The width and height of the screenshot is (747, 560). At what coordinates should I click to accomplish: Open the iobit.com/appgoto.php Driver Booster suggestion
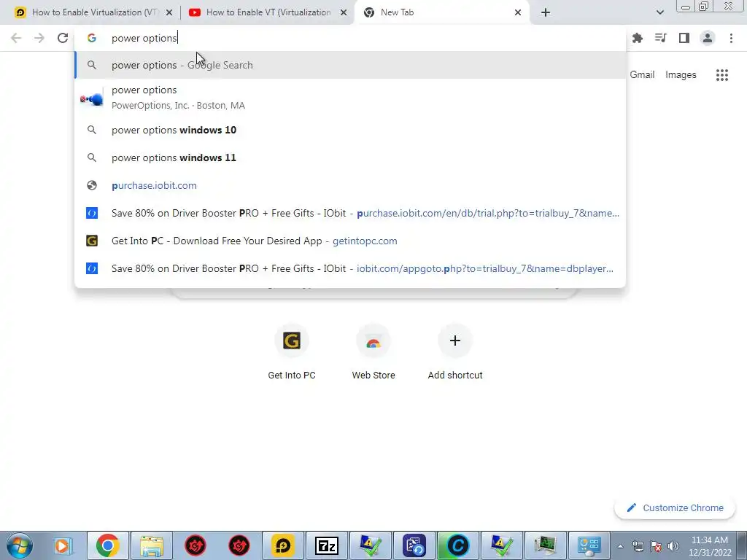tap(350, 268)
